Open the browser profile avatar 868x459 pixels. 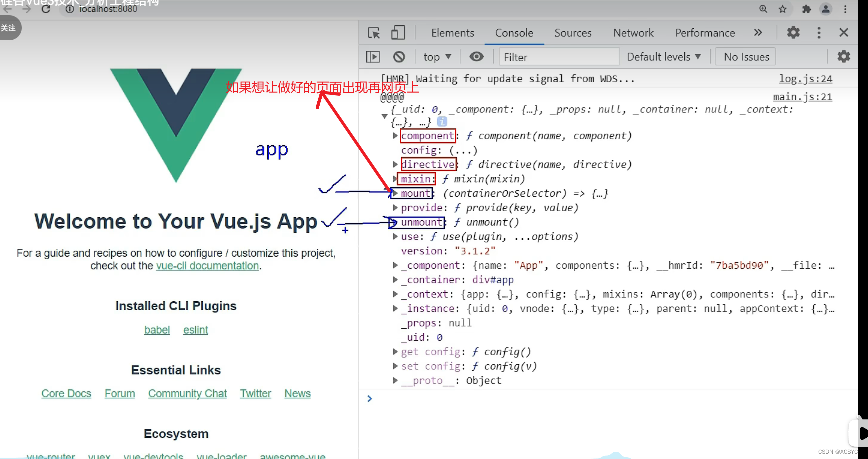[826, 9]
